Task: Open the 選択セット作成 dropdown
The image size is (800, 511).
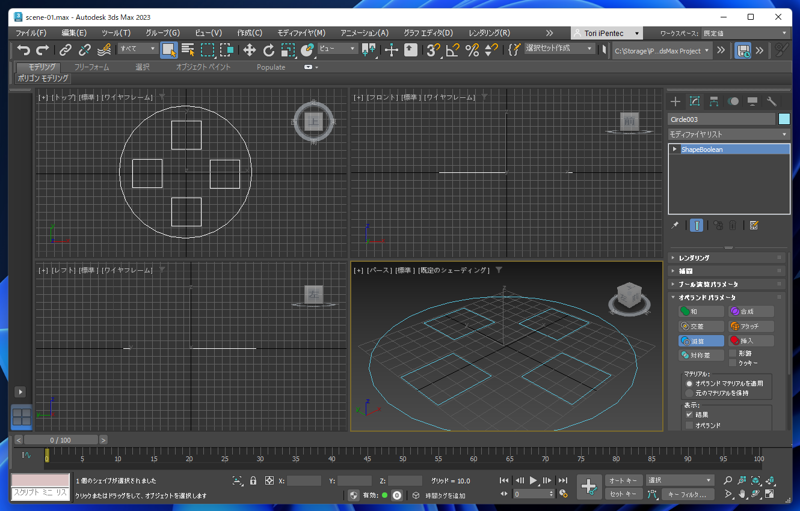Action: (560, 48)
